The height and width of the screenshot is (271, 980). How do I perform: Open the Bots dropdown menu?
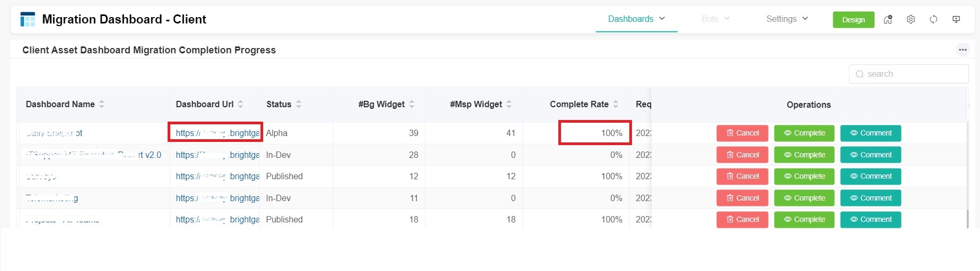[715, 19]
